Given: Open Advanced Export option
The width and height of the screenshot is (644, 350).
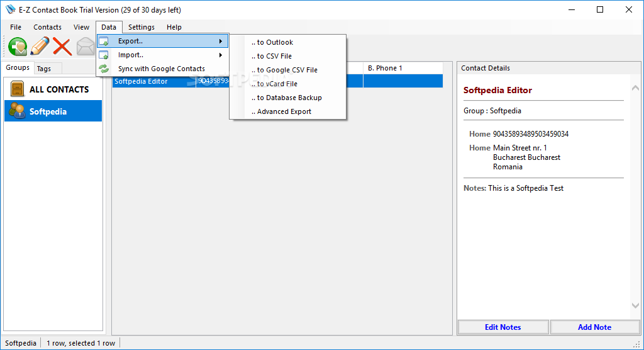Looking at the screenshot, I should [287, 111].
